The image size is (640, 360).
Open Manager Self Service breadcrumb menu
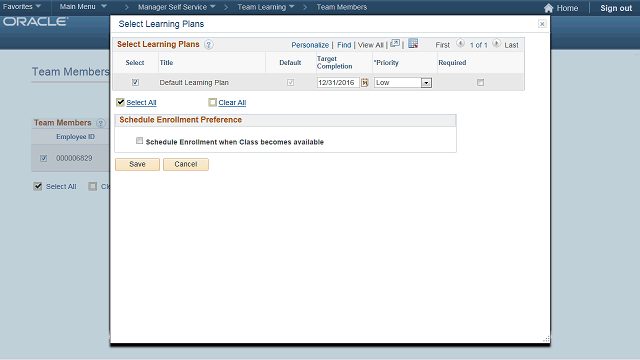coord(176,7)
